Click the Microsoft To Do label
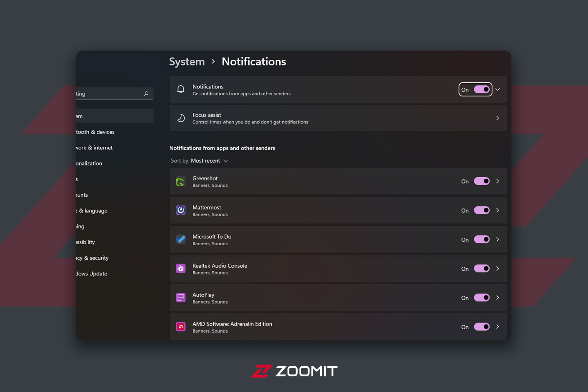 pos(212,236)
